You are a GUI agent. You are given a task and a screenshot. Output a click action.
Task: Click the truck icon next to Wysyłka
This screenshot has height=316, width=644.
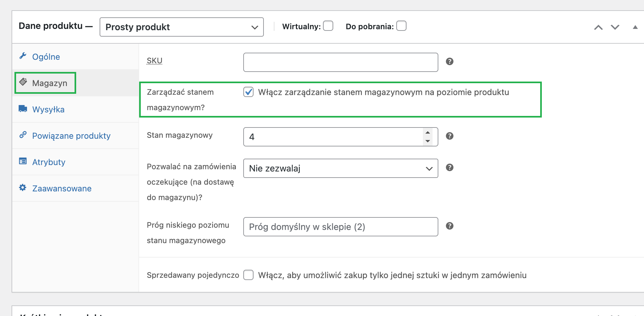(x=22, y=109)
